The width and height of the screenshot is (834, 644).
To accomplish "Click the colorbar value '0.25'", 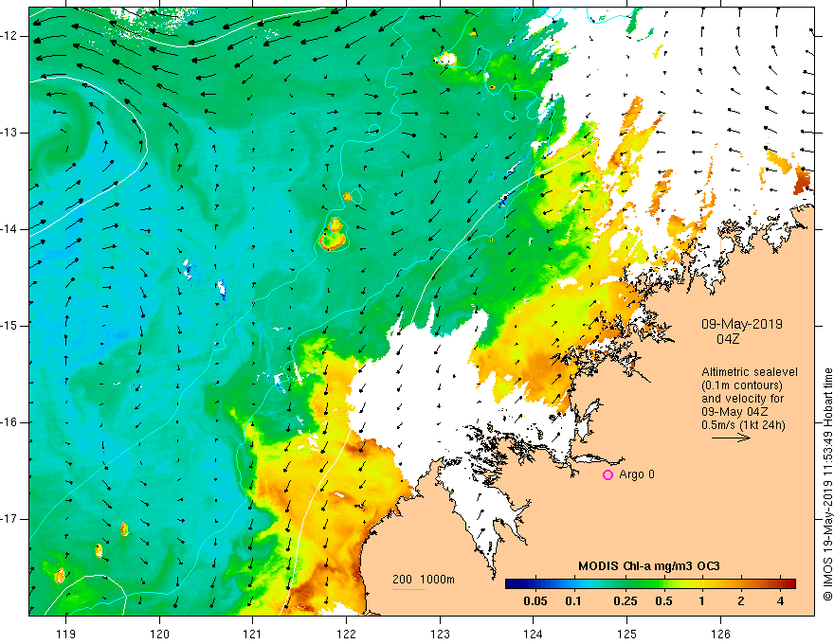I will point(625,601).
